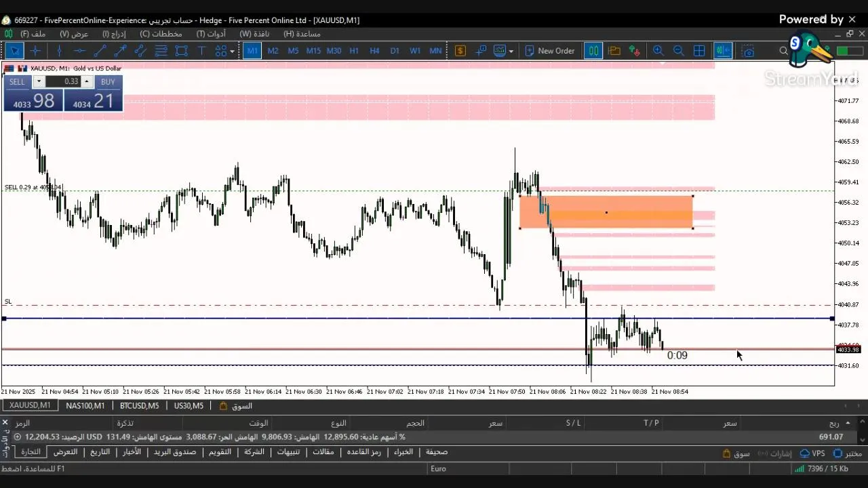Switch chart to W1 timeframe
The image size is (868, 488).
pos(415,51)
